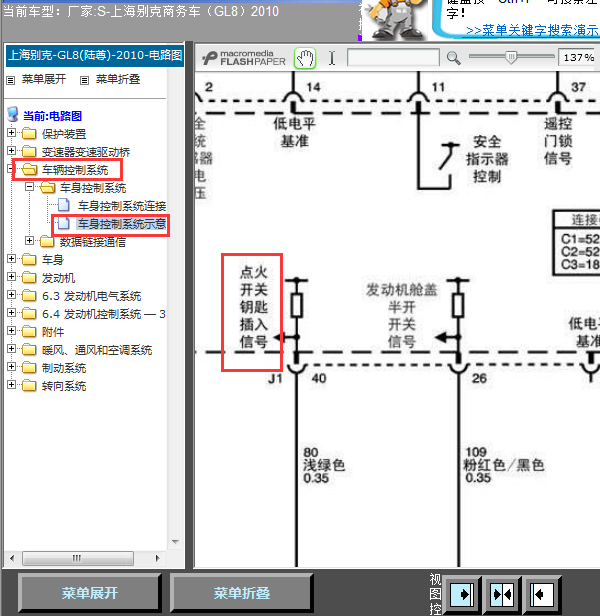
Task: Select the 转向系统 tree item
Action: point(64,386)
